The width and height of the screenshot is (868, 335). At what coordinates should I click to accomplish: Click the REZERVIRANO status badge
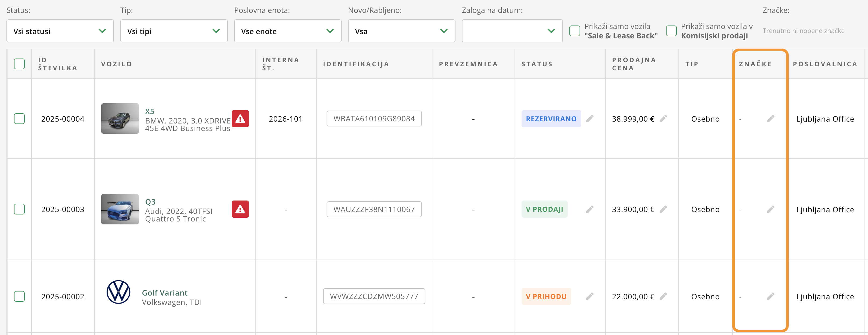[551, 119]
